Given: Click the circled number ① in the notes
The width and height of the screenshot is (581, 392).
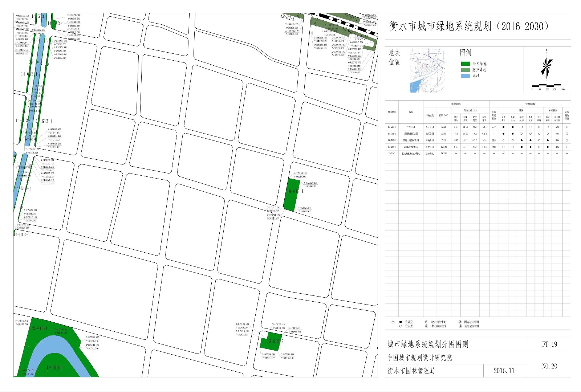Looking at the screenshot, I should (x=427, y=322).
